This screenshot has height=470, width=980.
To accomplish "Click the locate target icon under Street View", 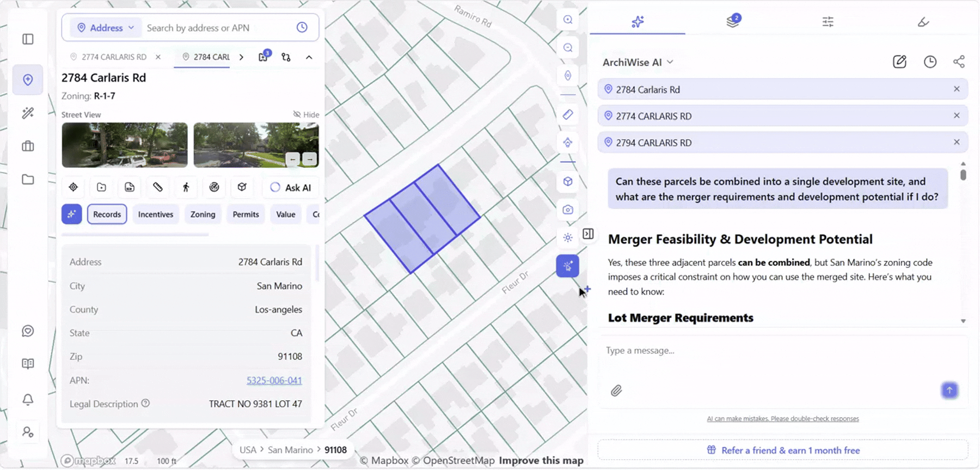I will [73, 187].
